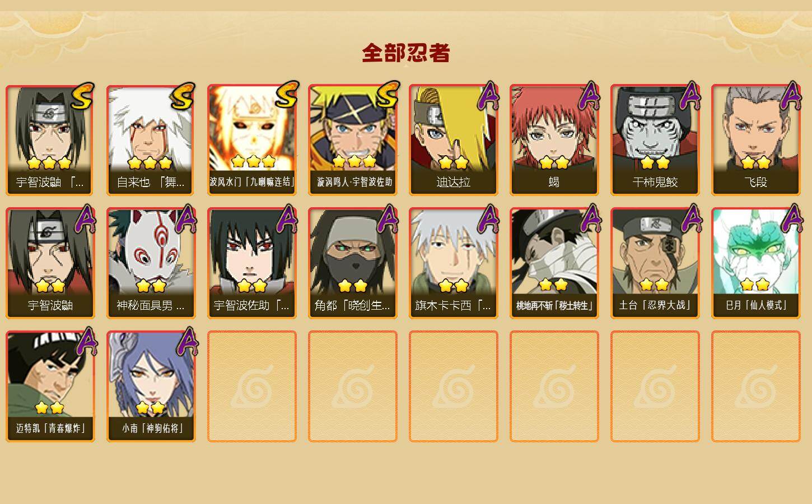Choose 土台「忍界大战」card
Viewport: 812px width, 504px height.
[655, 263]
